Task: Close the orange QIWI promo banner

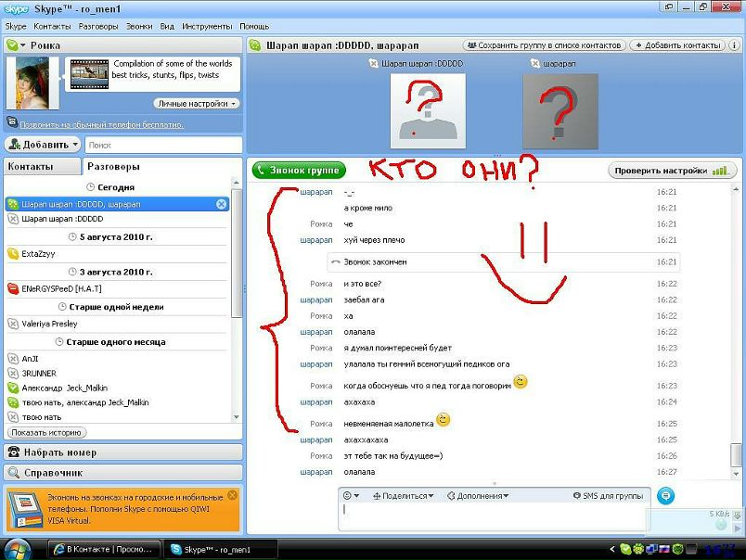Action: pyautogui.click(x=232, y=496)
